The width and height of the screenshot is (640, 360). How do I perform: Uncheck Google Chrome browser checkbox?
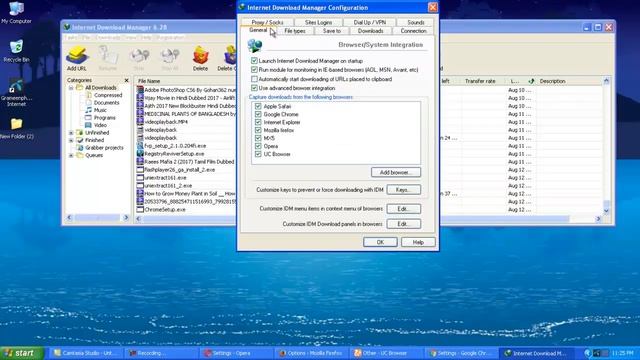click(258, 114)
